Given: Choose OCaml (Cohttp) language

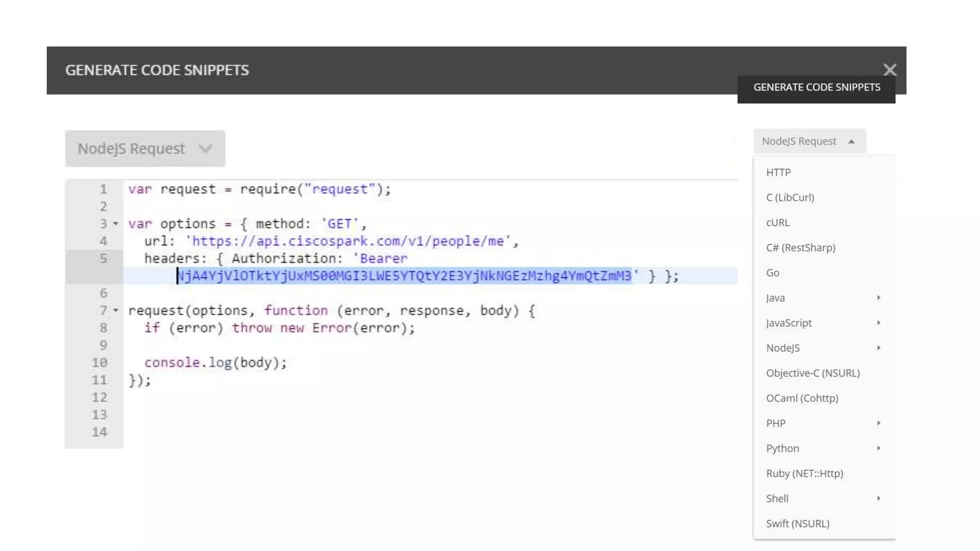Looking at the screenshot, I should 802,398.
